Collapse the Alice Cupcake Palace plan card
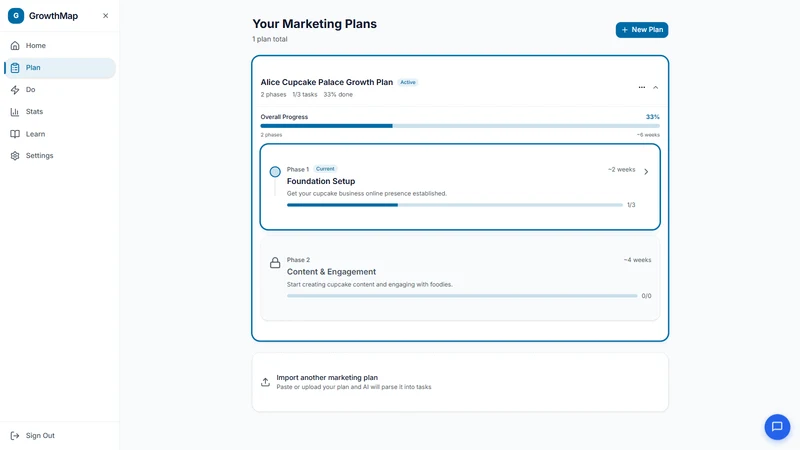 tap(656, 87)
